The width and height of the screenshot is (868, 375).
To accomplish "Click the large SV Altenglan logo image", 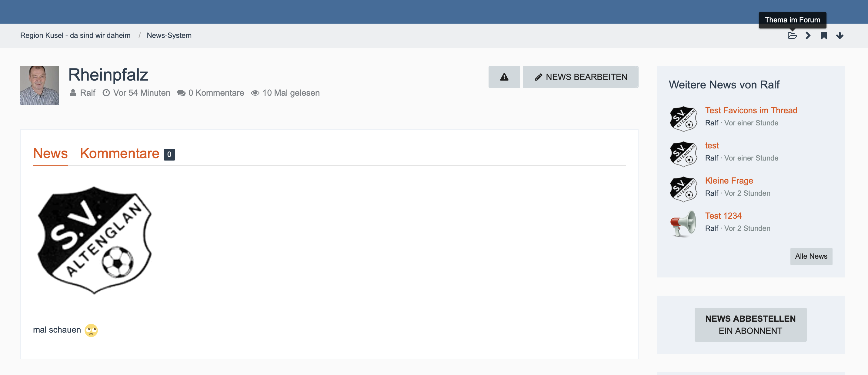I will 94,240.
